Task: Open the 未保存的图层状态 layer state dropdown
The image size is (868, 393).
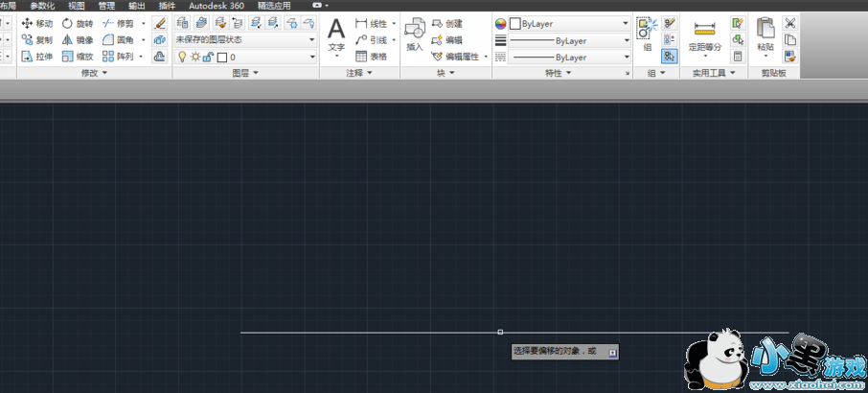Action: pos(245,40)
